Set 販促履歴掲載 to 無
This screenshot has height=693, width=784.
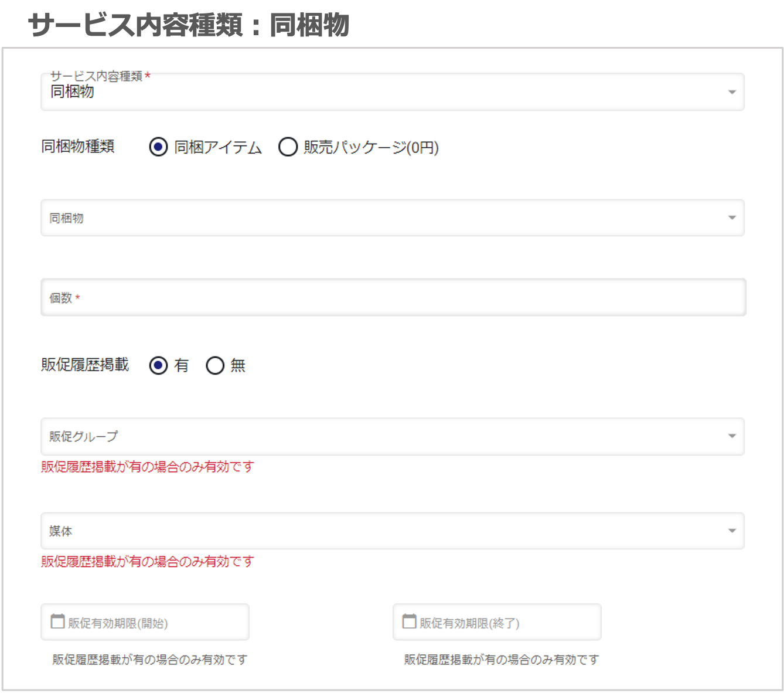coord(215,365)
